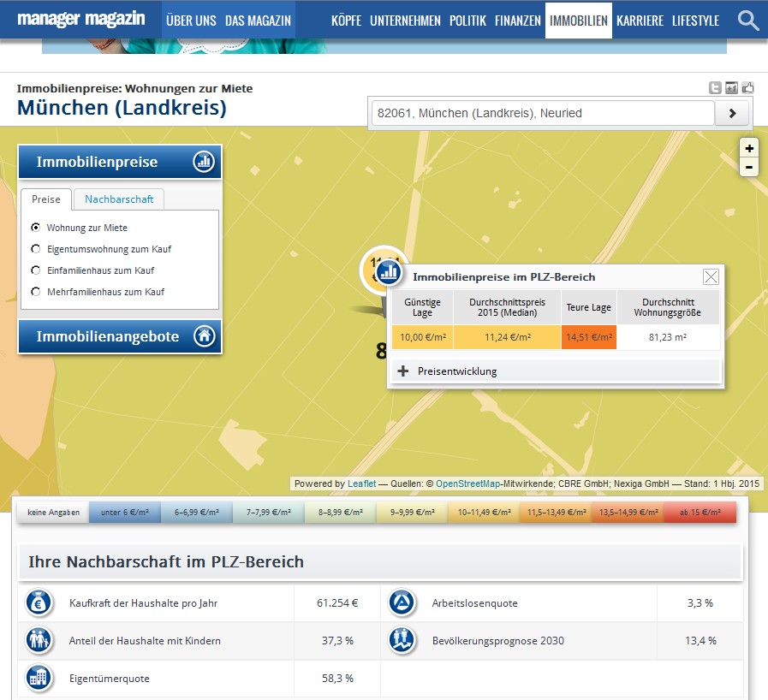This screenshot has height=700, width=768.
Task: Click the Twitter share icon
Action: [715, 87]
